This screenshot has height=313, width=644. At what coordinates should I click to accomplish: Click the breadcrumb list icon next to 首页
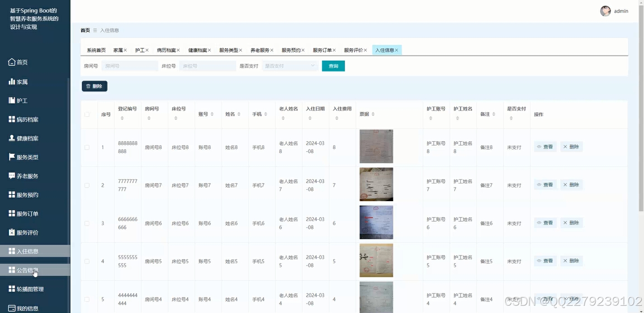tap(95, 30)
